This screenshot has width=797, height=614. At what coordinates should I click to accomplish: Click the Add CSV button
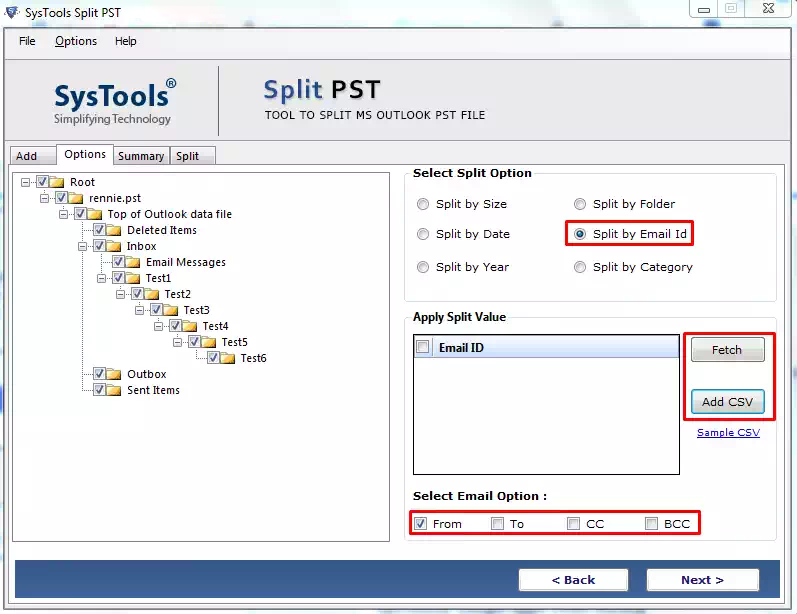[x=727, y=402]
